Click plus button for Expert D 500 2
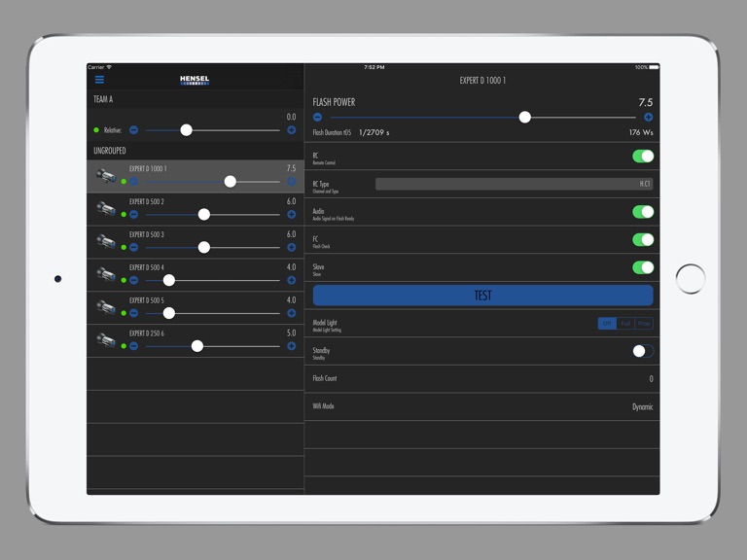This screenshot has width=747, height=560. (292, 214)
